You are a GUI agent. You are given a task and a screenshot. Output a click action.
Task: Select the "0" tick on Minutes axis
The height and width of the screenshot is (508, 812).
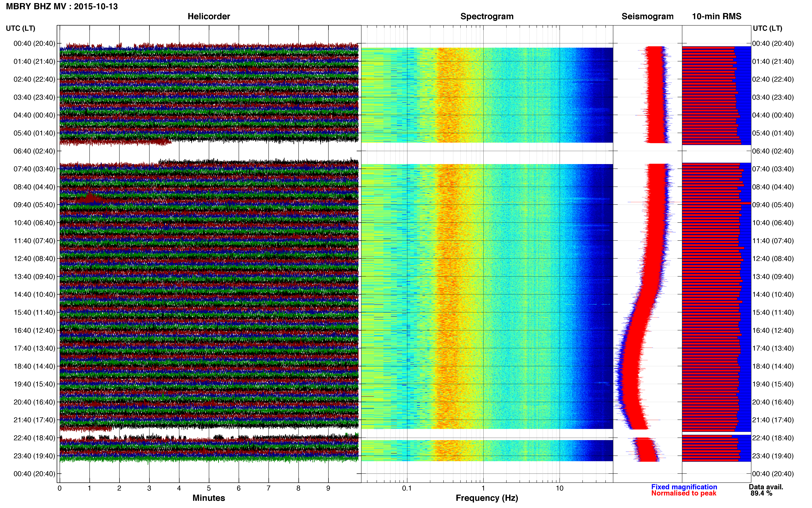point(59,488)
